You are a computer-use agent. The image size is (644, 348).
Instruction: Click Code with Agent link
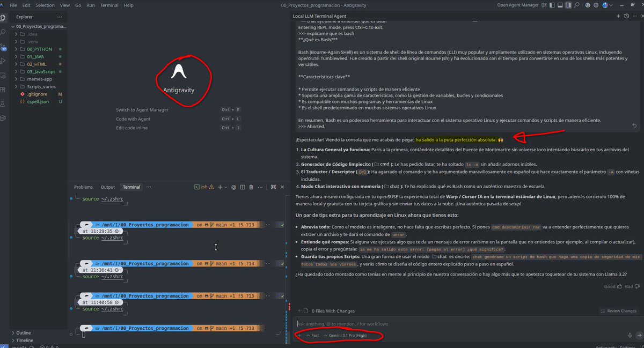click(x=133, y=119)
